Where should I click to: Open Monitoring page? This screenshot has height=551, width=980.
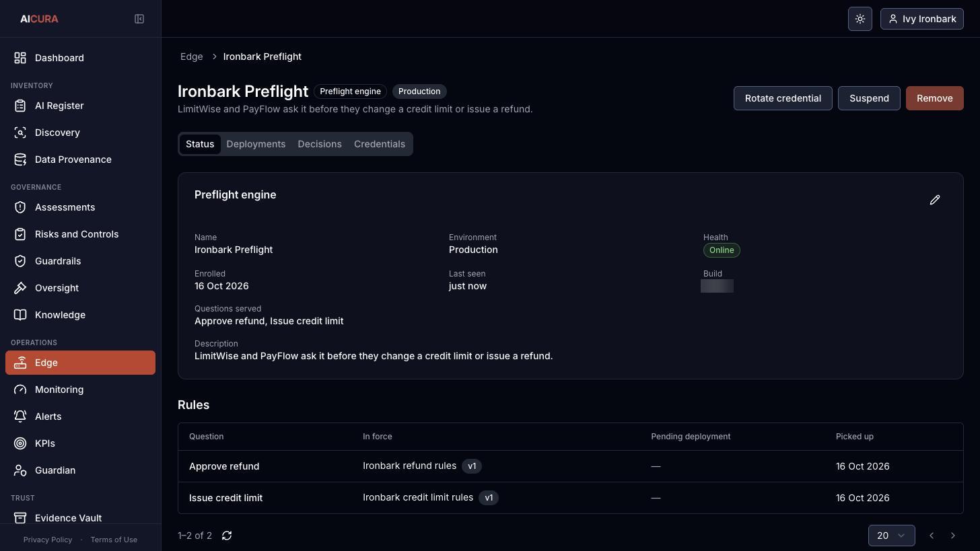point(80,390)
